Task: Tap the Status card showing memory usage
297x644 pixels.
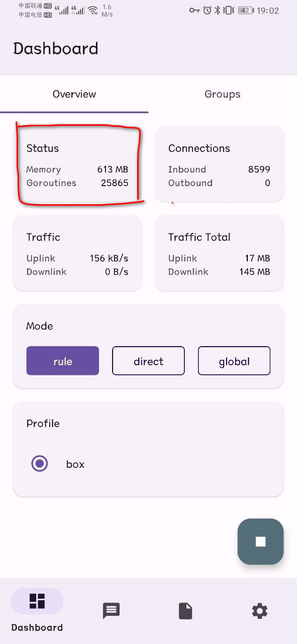Action: click(x=77, y=165)
